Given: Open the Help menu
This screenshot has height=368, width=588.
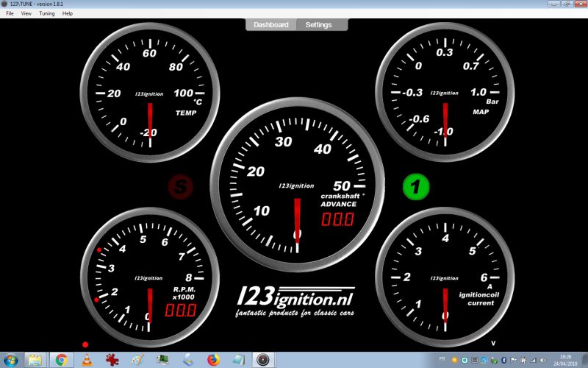Looking at the screenshot, I should click(x=68, y=13).
